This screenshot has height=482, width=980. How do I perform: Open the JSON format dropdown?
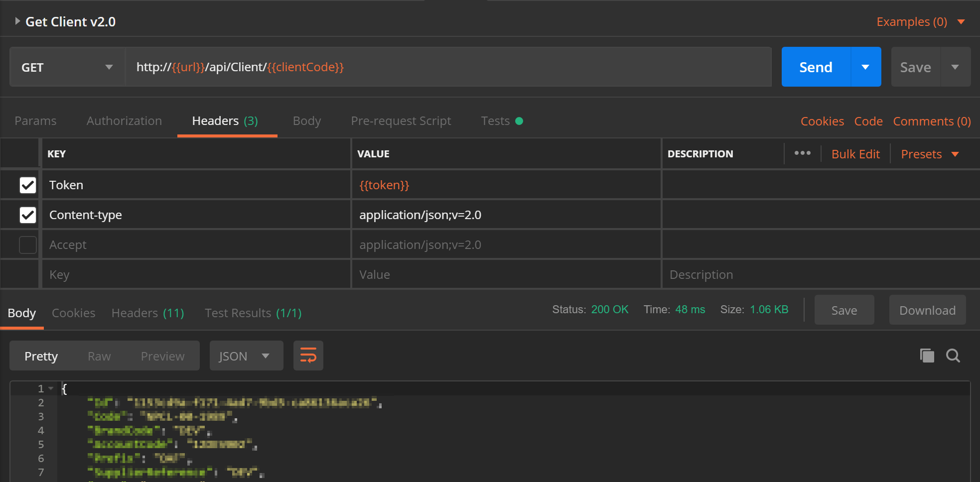[x=246, y=356]
